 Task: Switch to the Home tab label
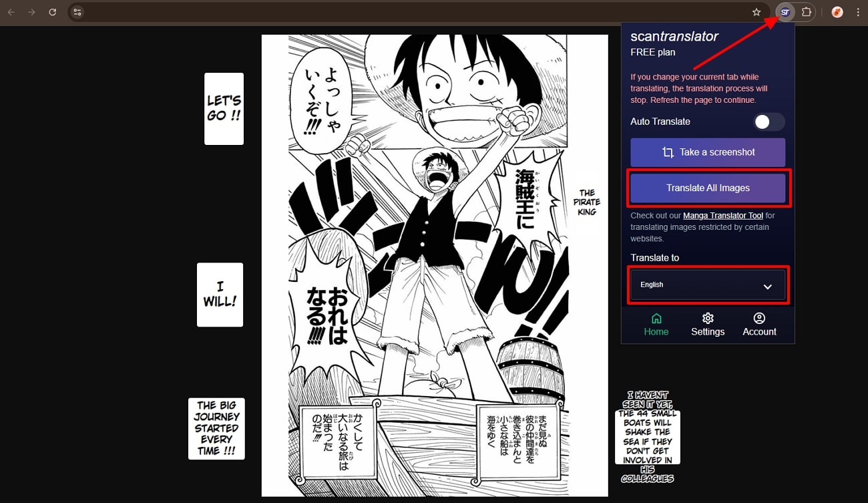[656, 332]
